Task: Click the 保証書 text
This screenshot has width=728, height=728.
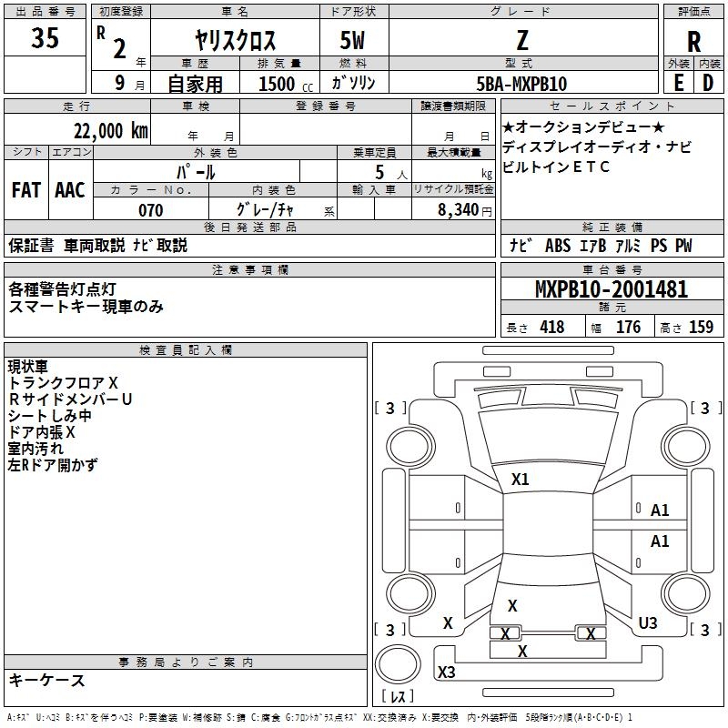Action: point(31,246)
